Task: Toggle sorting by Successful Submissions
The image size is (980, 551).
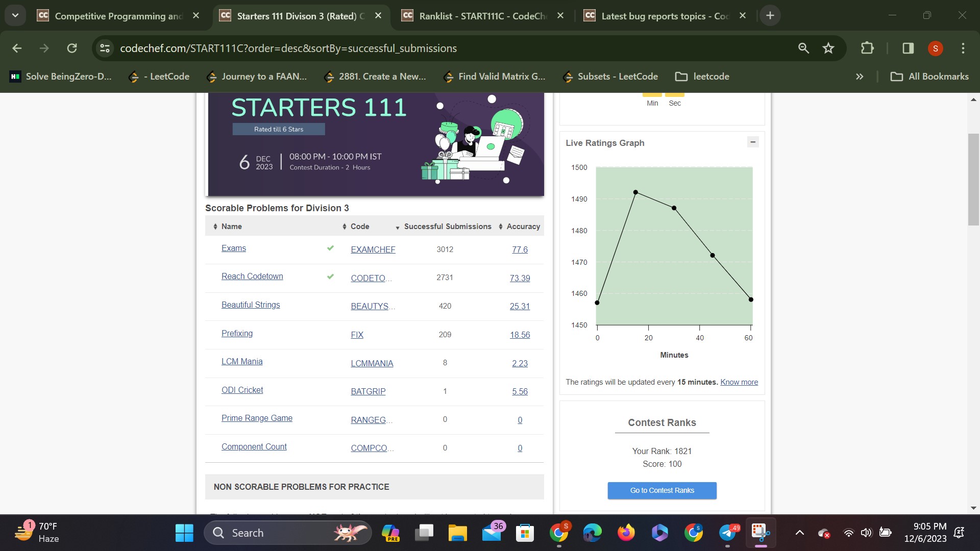Action: (x=447, y=227)
